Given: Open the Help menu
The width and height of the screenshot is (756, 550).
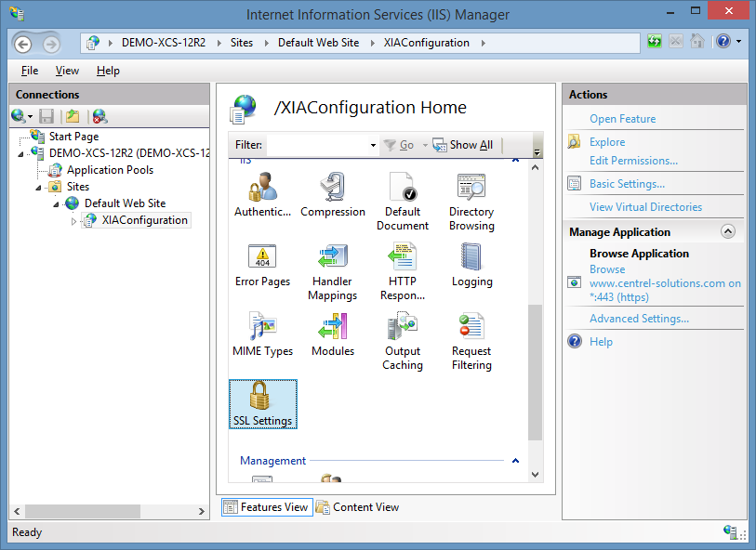Looking at the screenshot, I should coord(108,71).
